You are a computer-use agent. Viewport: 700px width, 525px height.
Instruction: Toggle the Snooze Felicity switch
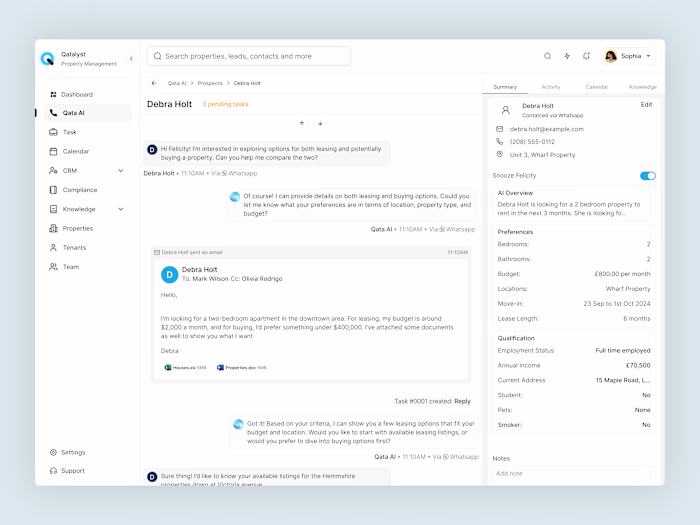647,176
